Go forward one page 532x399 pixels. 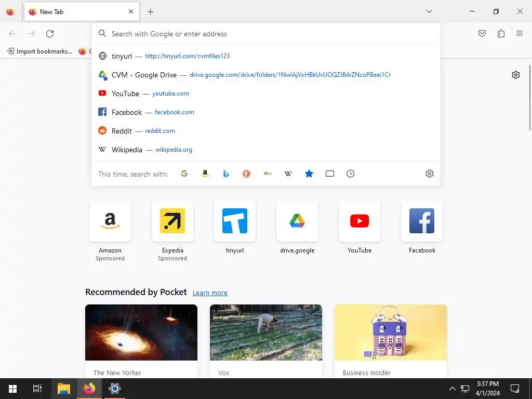click(x=31, y=34)
